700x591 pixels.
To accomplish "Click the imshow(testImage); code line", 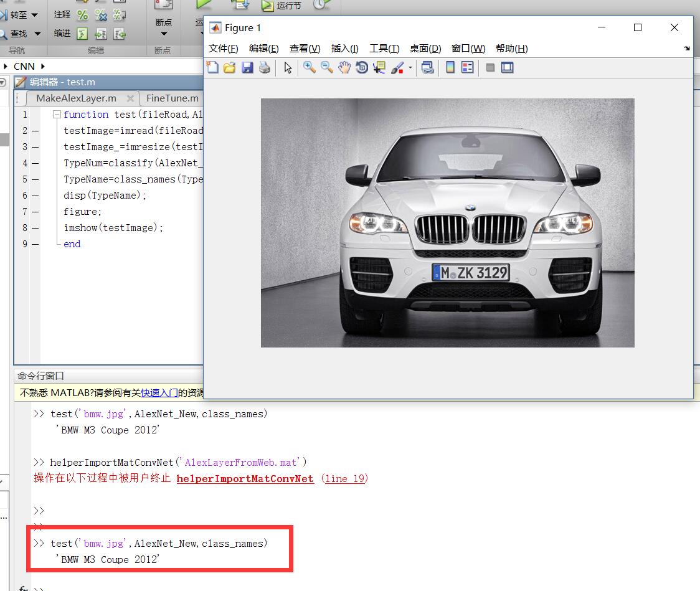I will 113,228.
